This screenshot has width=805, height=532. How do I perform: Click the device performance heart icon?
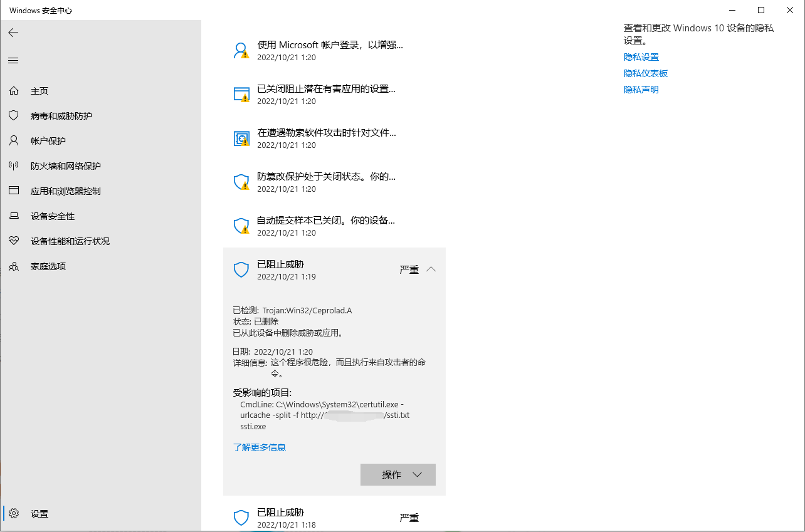pyautogui.click(x=13, y=241)
